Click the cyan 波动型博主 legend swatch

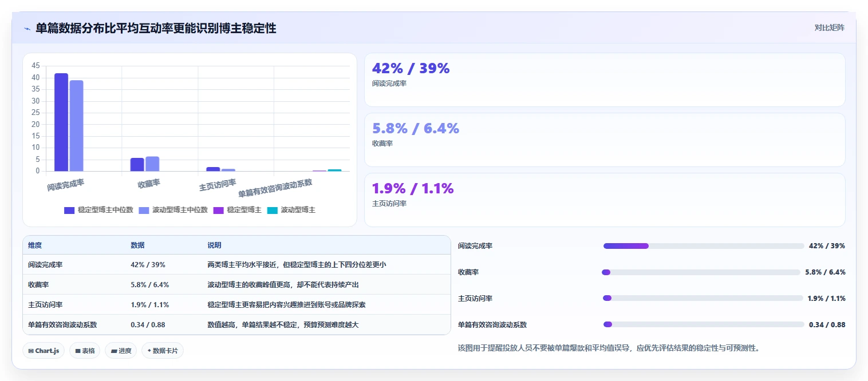point(272,210)
